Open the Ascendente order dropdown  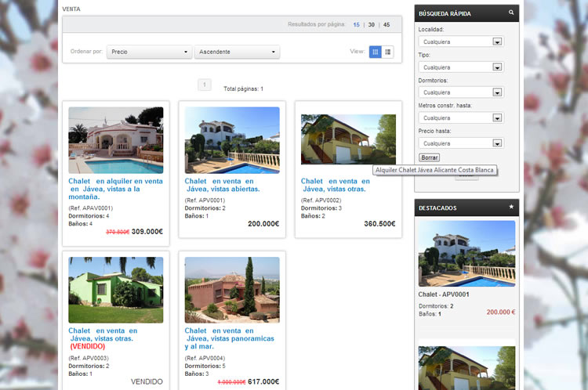coord(237,52)
